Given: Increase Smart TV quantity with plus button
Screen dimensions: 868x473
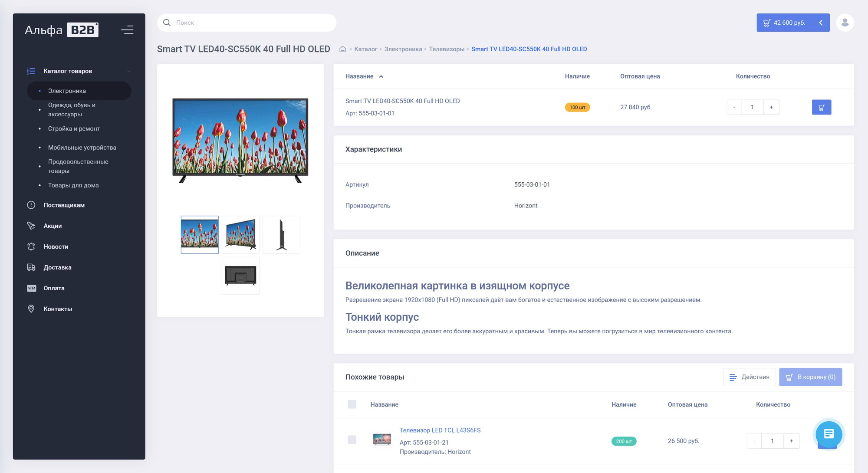Looking at the screenshot, I should pos(771,107).
